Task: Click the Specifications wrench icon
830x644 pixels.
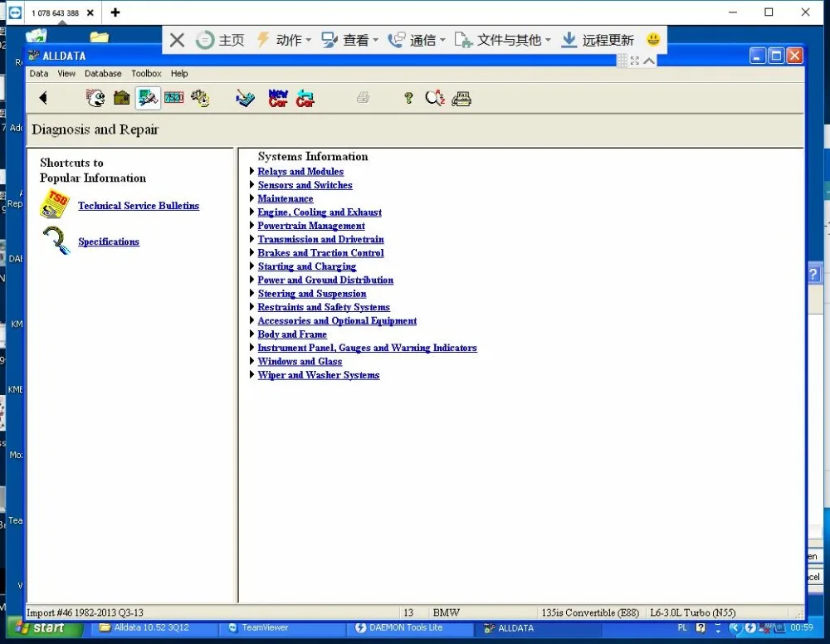Action: point(56,241)
